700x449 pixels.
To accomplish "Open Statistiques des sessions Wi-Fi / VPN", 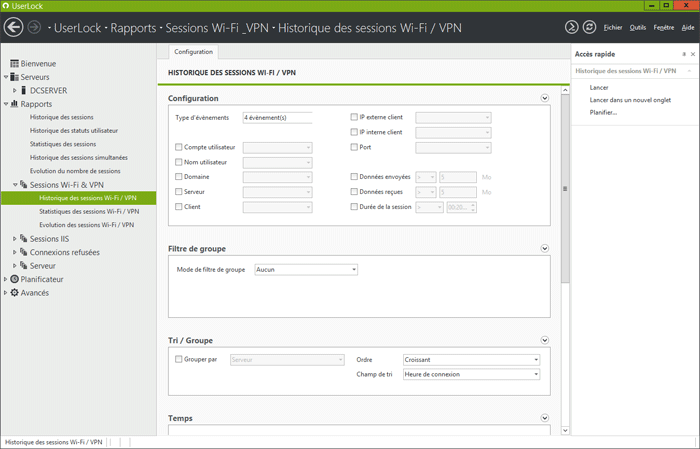I will [x=89, y=211].
